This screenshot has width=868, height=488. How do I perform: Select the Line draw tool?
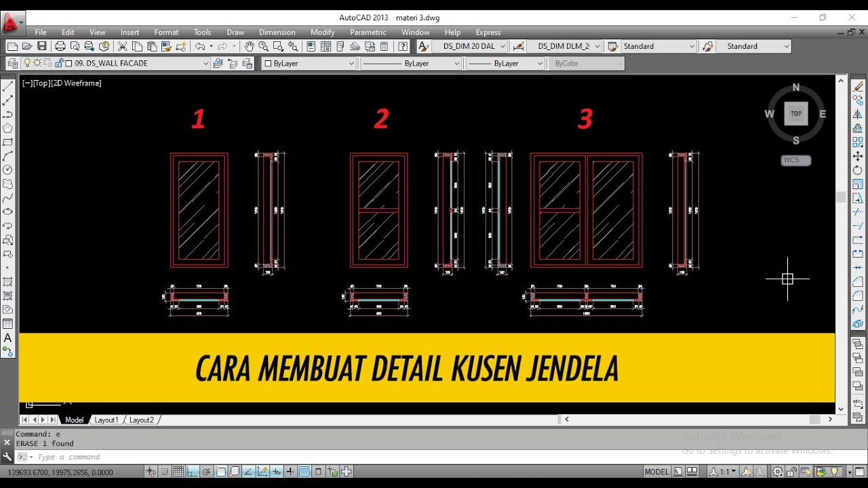tap(8, 86)
